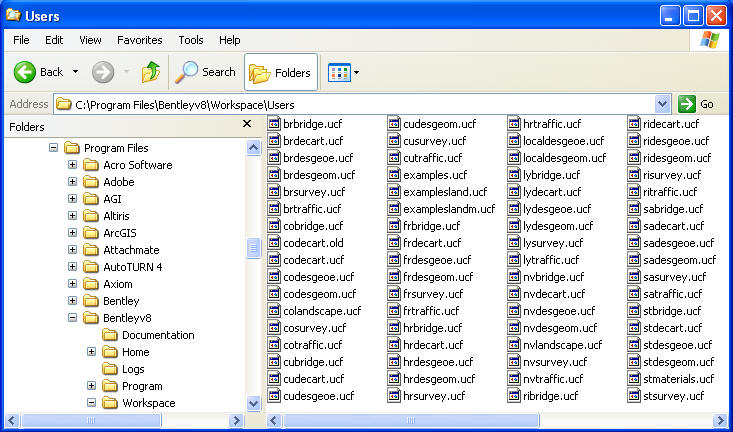Viewport: 733px width, 432px height.
Task: Open the address bar dropdown arrow
Action: click(x=662, y=104)
